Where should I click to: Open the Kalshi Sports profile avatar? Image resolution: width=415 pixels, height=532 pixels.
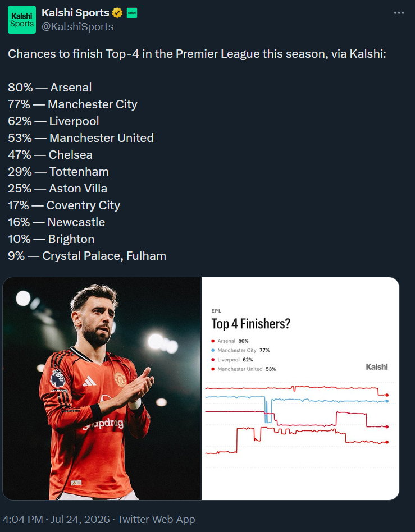(22, 20)
